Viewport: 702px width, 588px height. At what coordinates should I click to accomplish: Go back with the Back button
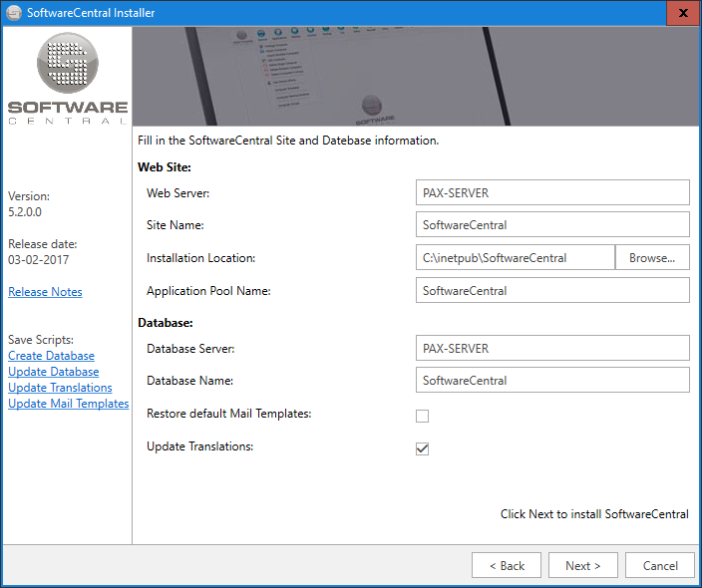507,565
